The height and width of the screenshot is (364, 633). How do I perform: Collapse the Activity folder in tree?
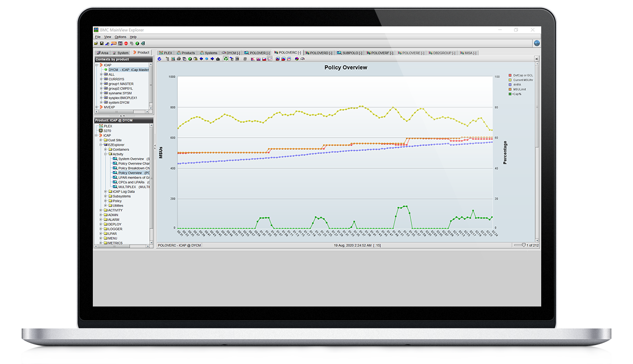pyautogui.click(x=105, y=154)
